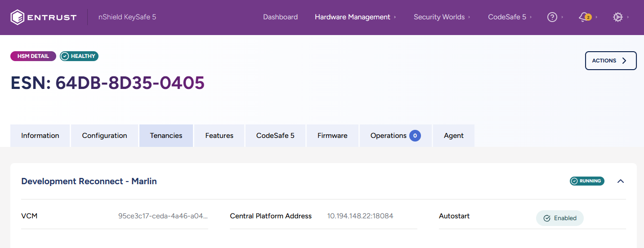Open the settings gear icon
The height and width of the screenshot is (248, 644).
(x=617, y=17)
